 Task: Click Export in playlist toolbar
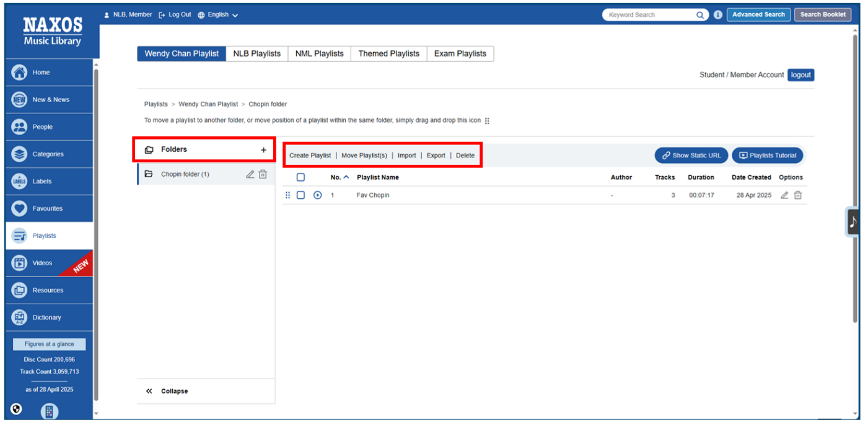(x=436, y=156)
